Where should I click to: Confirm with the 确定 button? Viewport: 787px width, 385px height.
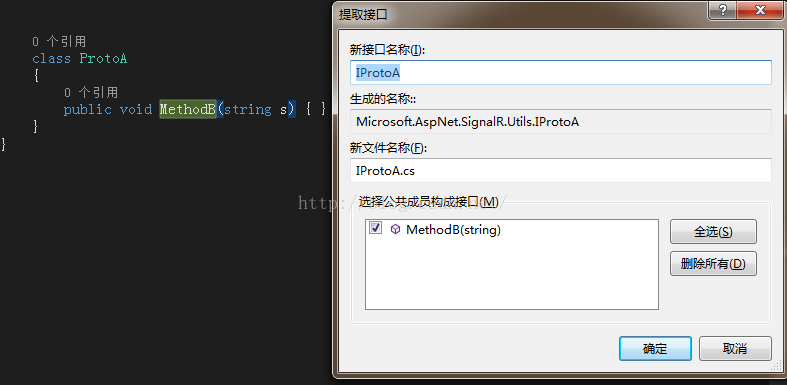[655, 348]
